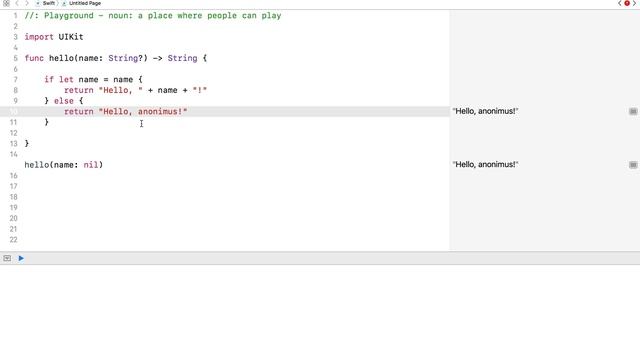Place the cursor in 'import UIKit' line
Screen dimensions: 640x360
[54, 37]
